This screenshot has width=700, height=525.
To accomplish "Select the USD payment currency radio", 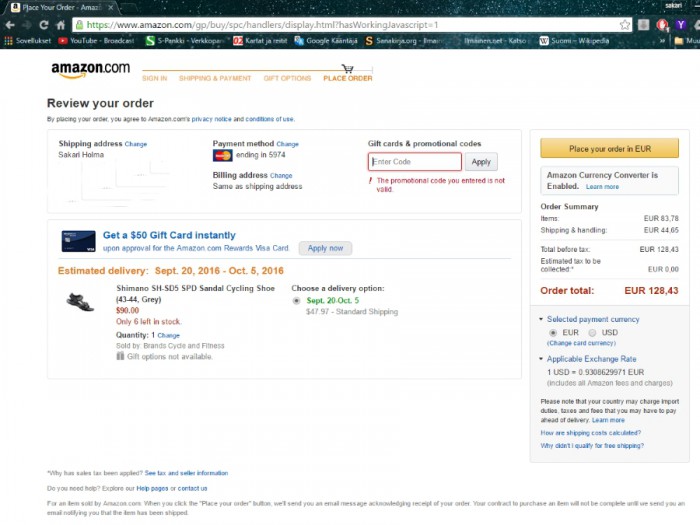I will [x=592, y=333].
